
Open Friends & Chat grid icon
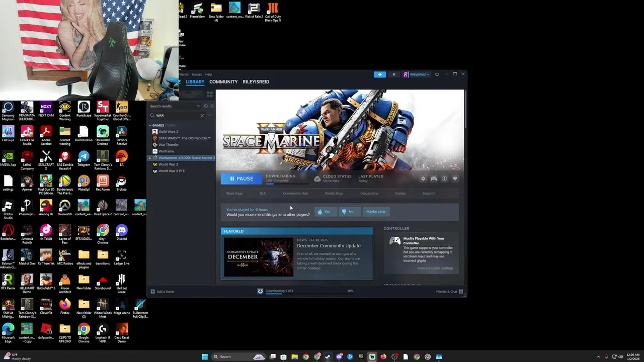461,292
